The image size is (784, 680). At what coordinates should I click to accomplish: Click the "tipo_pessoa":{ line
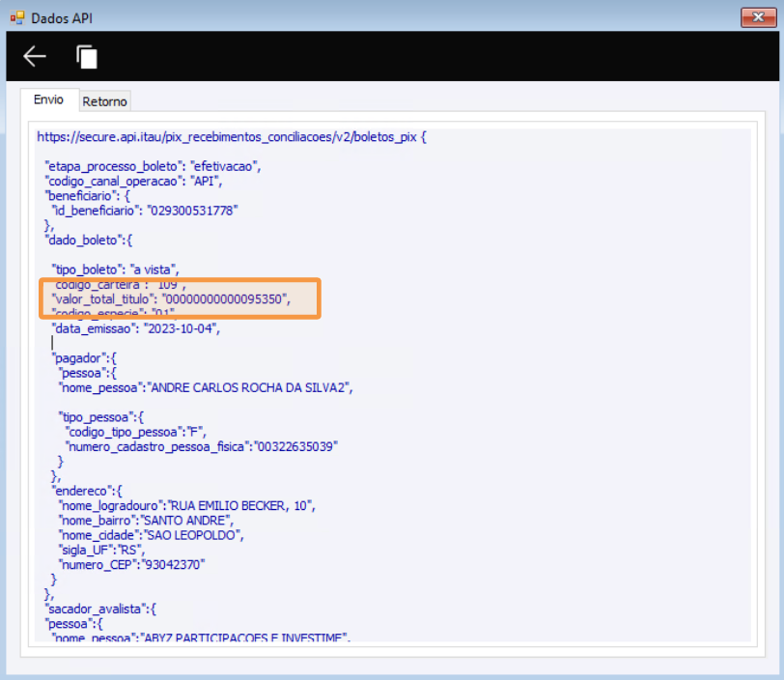point(101,417)
